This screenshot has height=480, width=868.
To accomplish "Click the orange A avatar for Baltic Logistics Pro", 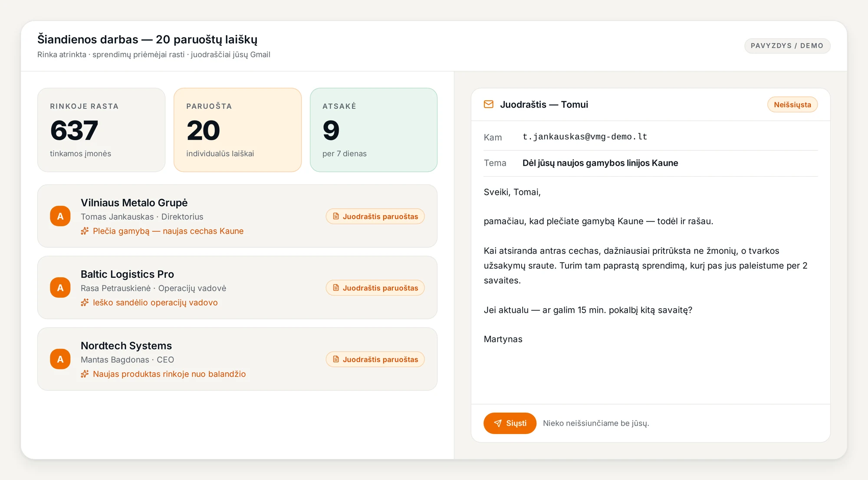I will [x=60, y=288].
